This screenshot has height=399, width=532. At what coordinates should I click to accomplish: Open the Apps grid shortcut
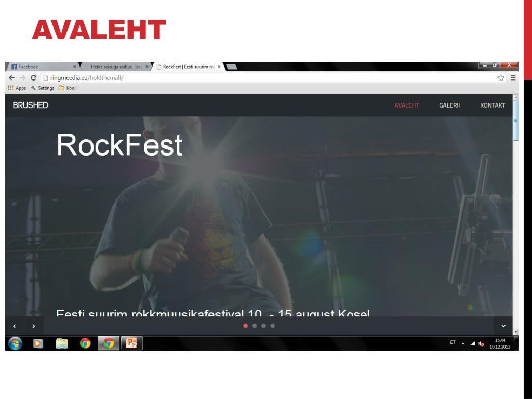17,88
